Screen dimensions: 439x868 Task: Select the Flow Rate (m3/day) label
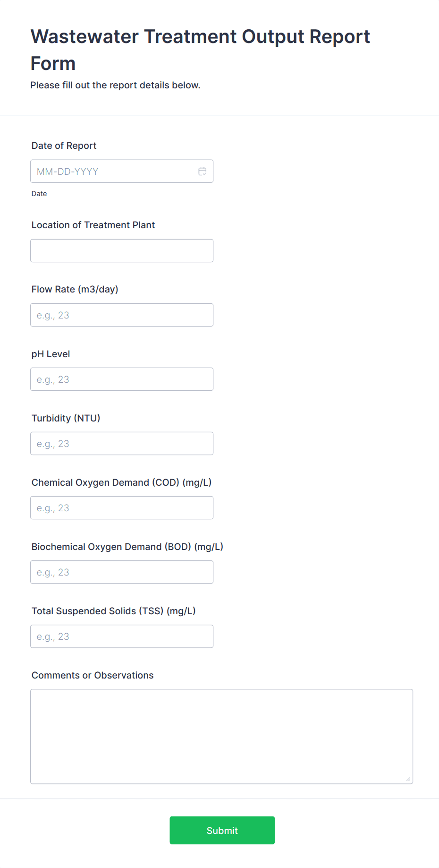[75, 289]
